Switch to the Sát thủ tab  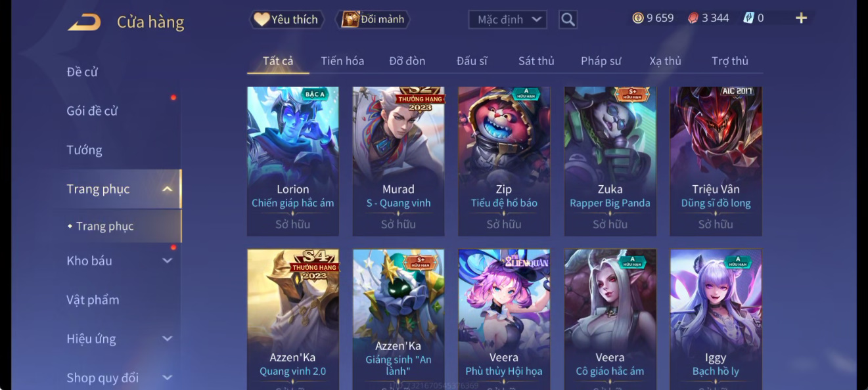tap(536, 61)
